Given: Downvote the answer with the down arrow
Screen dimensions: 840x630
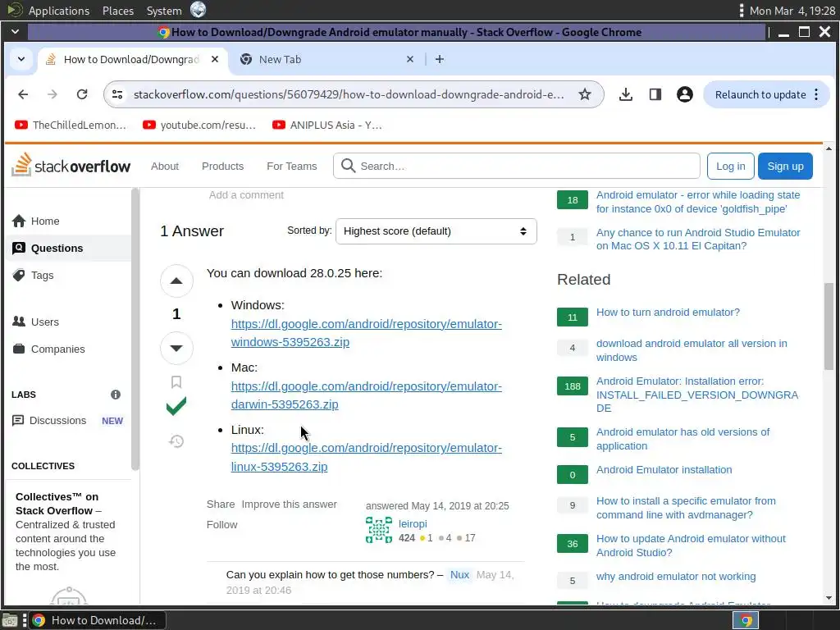Looking at the screenshot, I should click(176, 348).
